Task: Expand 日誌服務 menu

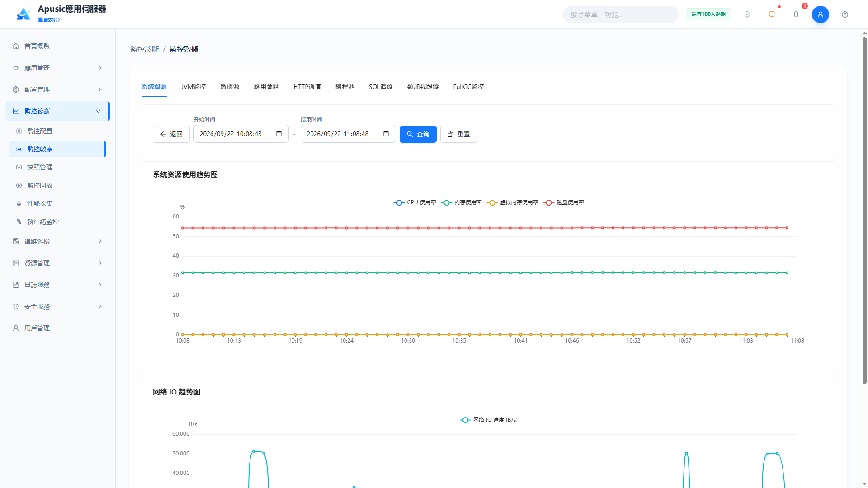Action: 58,285
